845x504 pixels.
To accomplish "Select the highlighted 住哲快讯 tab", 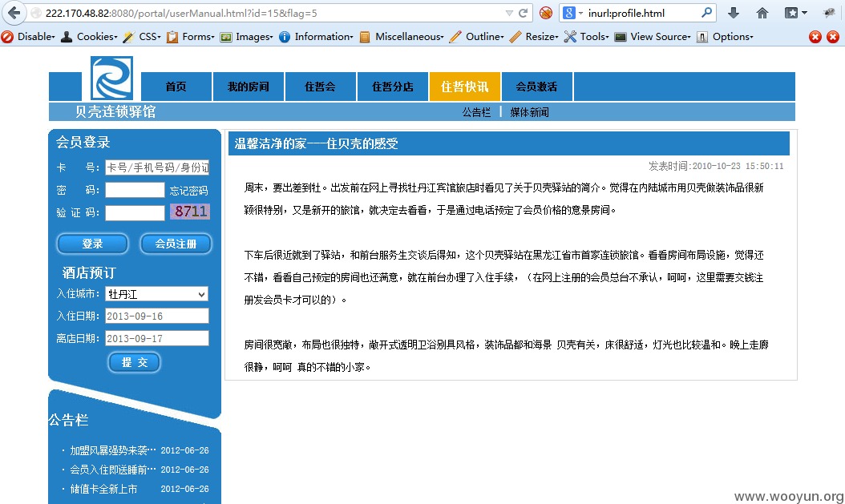I will click(464, 87).
